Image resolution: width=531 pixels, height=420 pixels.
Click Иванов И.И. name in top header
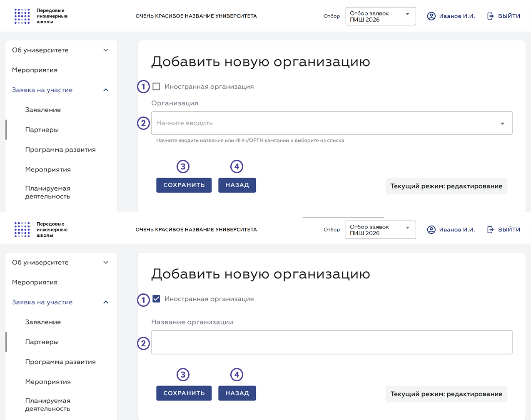coord(457,16)
